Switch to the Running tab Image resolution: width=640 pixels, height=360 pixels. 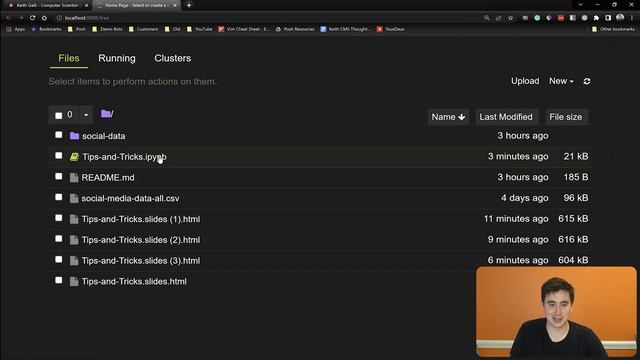[x=117, y=58]
